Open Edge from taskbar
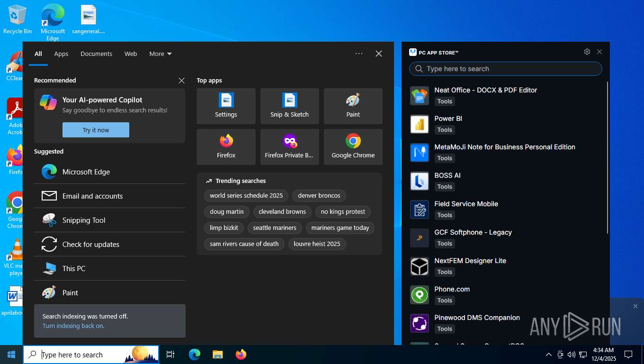The height and width of the screenshot is (364, 644). (194, 355)
